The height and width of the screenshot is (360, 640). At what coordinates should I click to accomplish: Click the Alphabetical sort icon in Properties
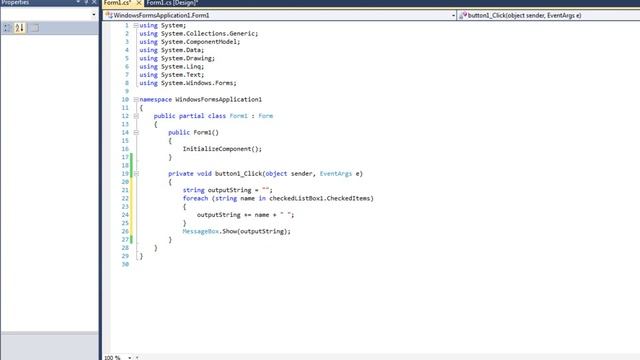coord(20,28)
